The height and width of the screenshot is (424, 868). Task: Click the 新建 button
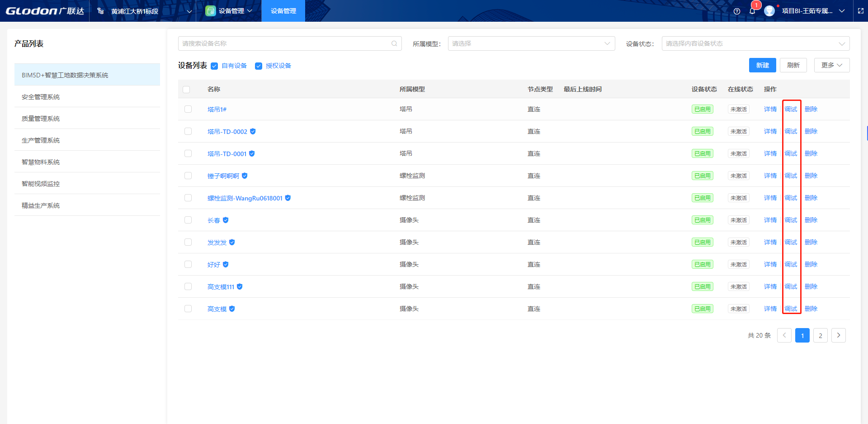coord(762,65)
